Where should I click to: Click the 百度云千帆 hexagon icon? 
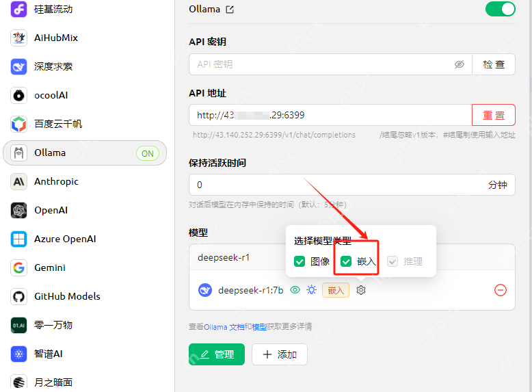tap(18, 124)
